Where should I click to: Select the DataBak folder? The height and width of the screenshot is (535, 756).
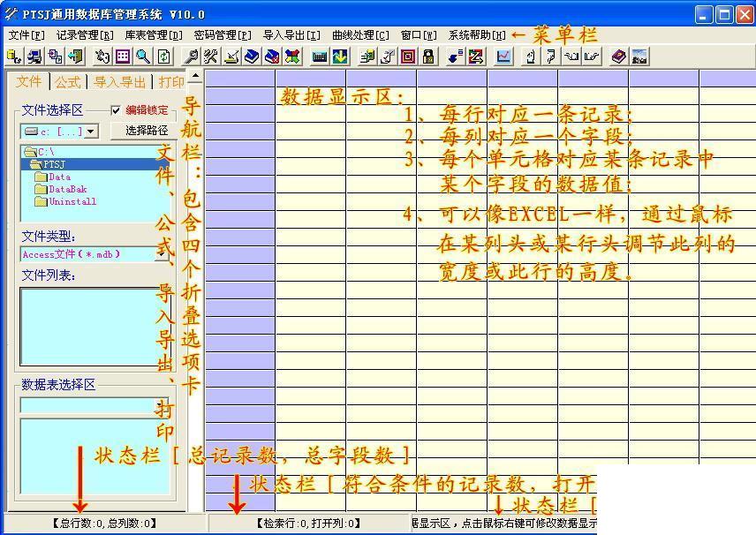pos(62,190)
